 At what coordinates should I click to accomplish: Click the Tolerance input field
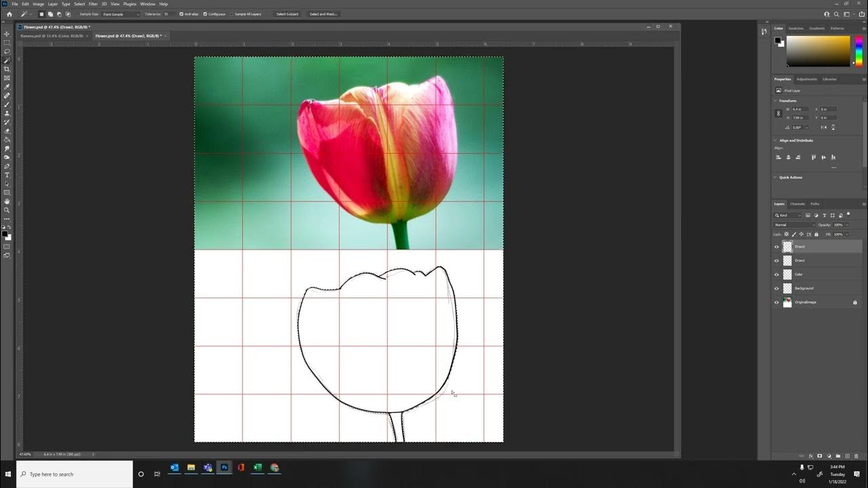click(168, 14)
